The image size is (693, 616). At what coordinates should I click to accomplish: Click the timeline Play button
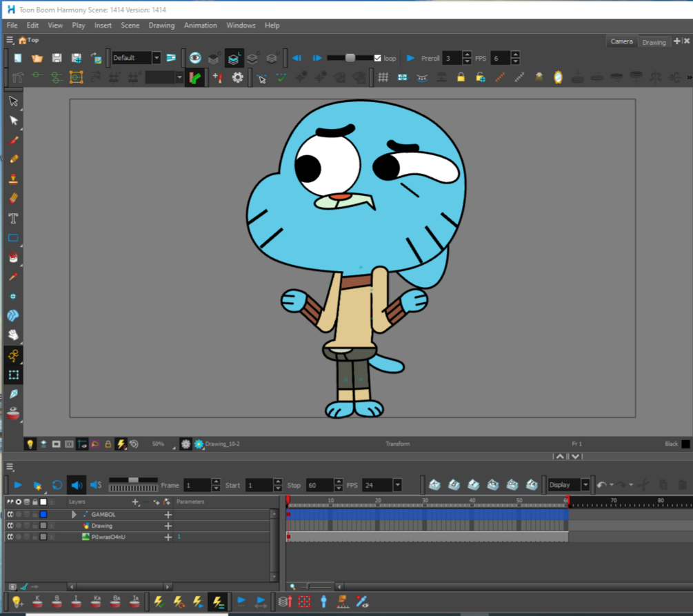pyautogui.click(x=18, y=485)
